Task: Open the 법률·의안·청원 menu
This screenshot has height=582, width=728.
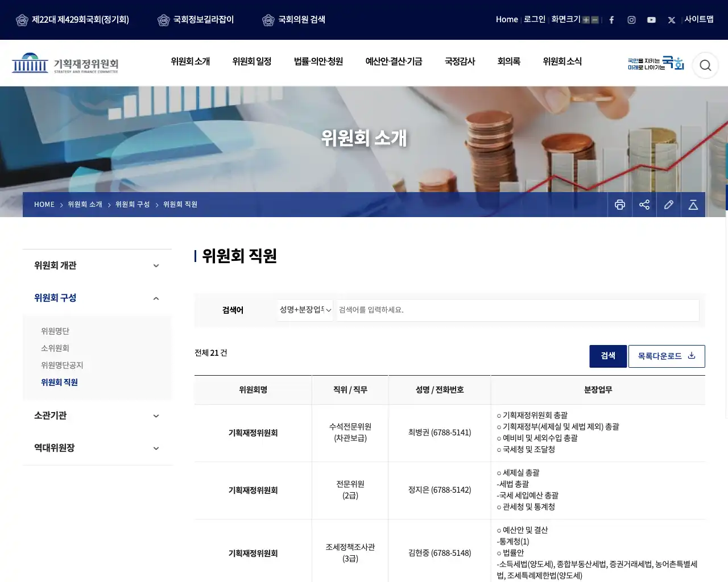Action: click(x=318, y=61)
